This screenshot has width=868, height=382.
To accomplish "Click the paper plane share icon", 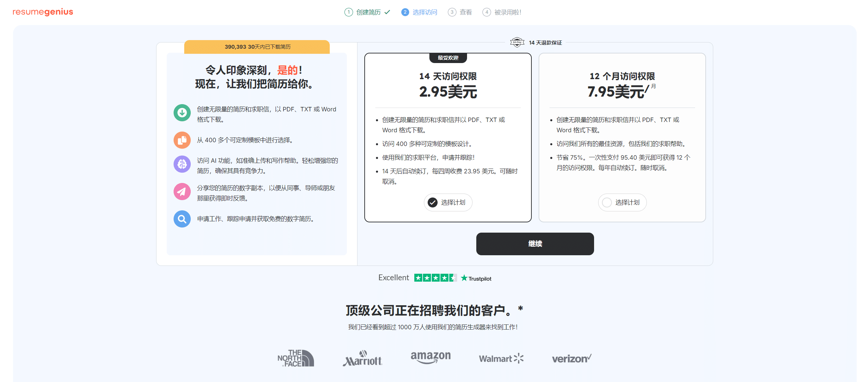I will 182,192.
